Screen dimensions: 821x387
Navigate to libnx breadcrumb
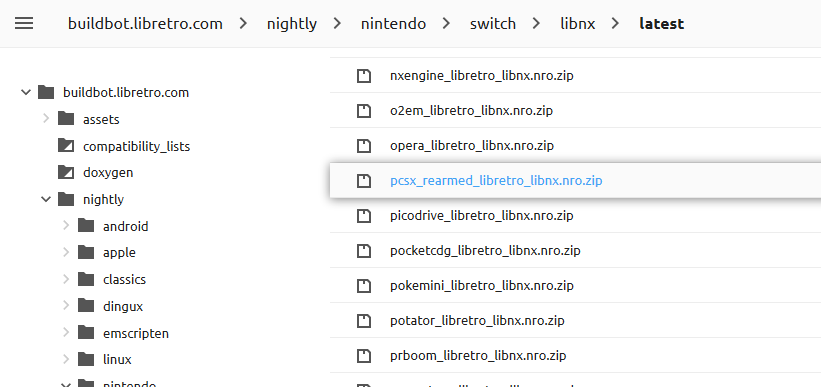pos(578,24)
